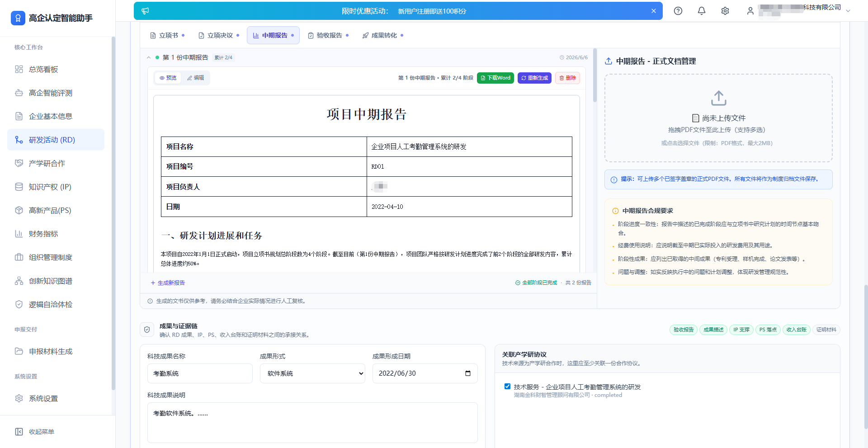
Task: Click the user profile icon in the header
Action: (x=750, y=11)
